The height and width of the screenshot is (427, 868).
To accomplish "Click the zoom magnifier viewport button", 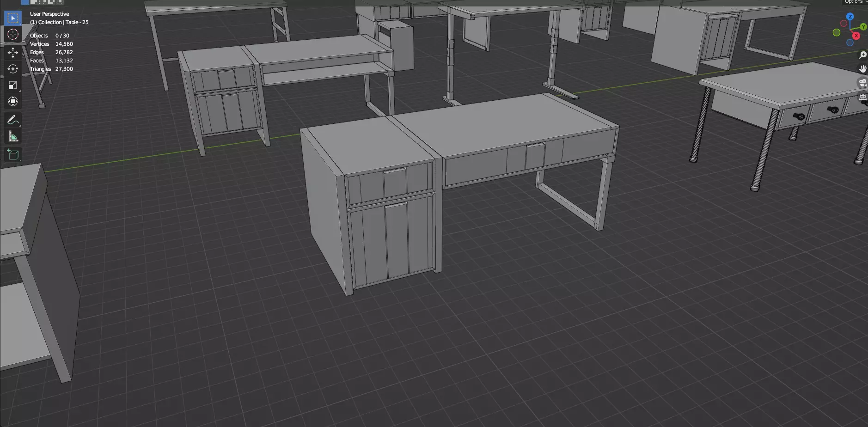I will click(862, 55).
